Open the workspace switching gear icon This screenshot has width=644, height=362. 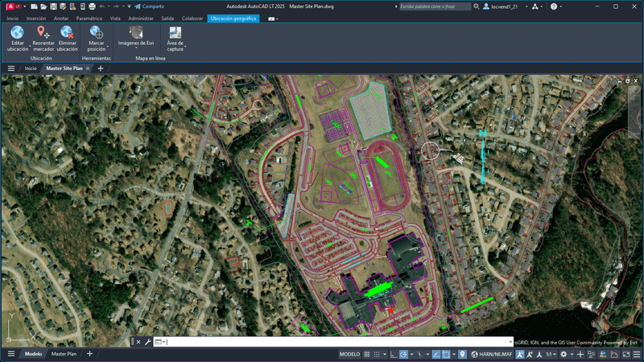point(563,354)
